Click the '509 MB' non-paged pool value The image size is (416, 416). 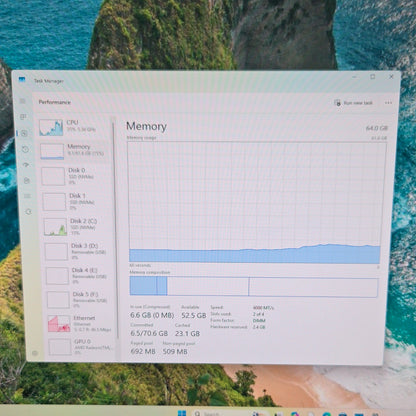[175, 351]
